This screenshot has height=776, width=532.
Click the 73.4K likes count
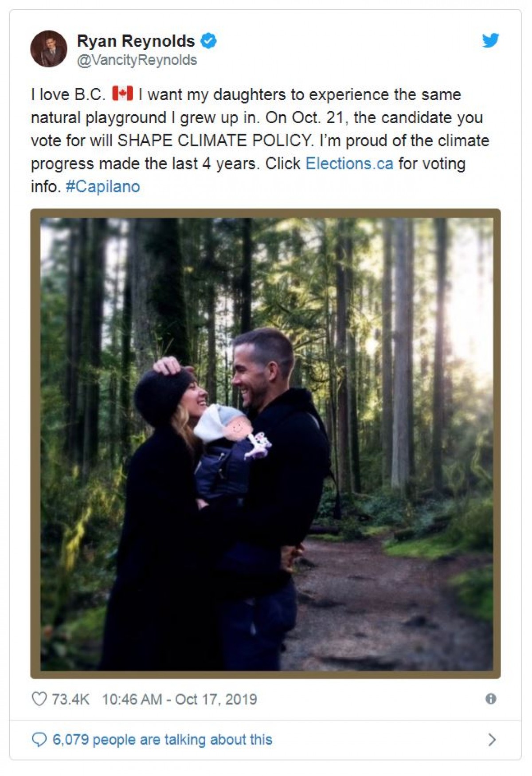pos(70,699)
